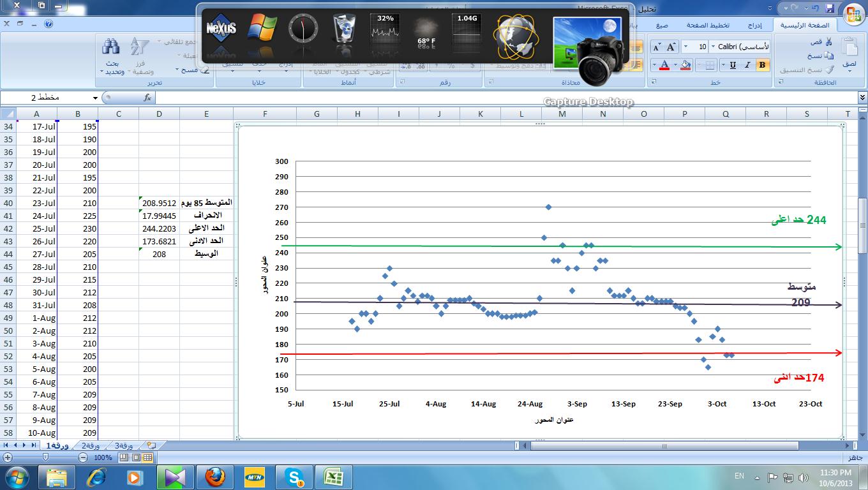Toggle Bold formatting (B)
Viewport: 868px width, 490px height.
pyautogui.click(x=762, y=65)
